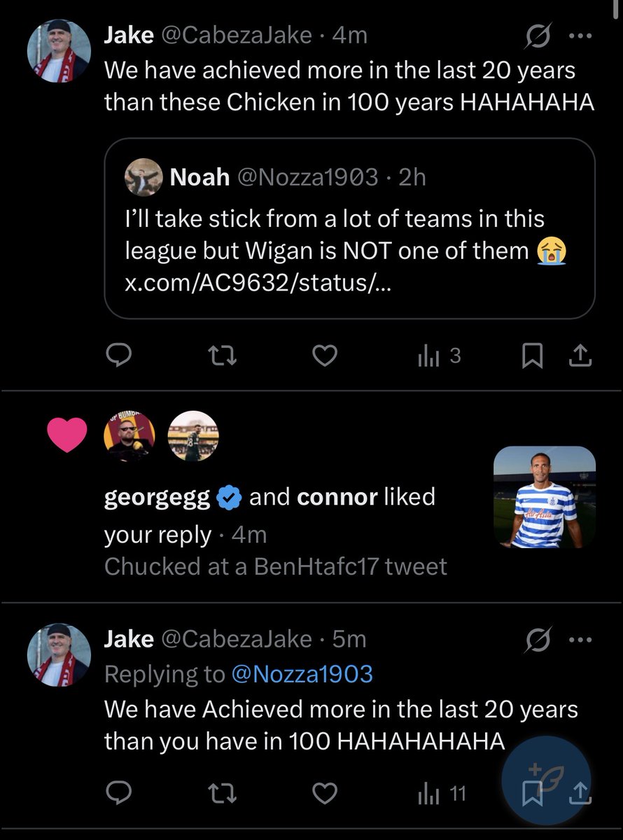View analytics showing 11 views
Screen dimensions: 623x840
pos(441,793)
